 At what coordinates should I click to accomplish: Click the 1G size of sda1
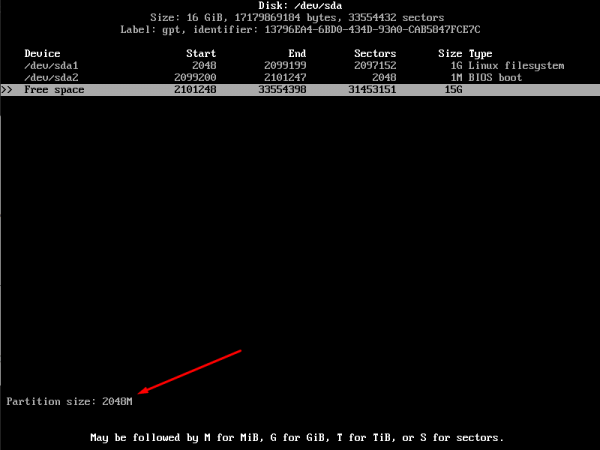click(456, 65)
